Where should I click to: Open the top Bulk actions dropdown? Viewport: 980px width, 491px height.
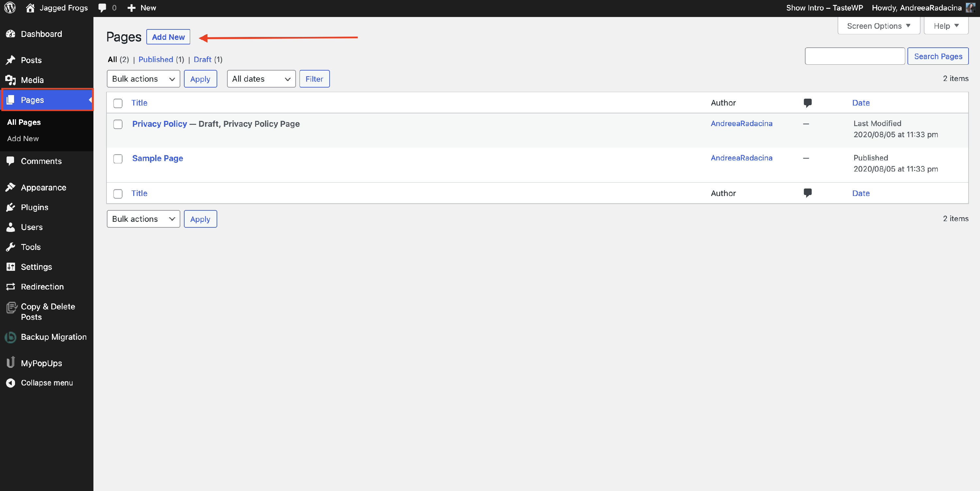143,79
